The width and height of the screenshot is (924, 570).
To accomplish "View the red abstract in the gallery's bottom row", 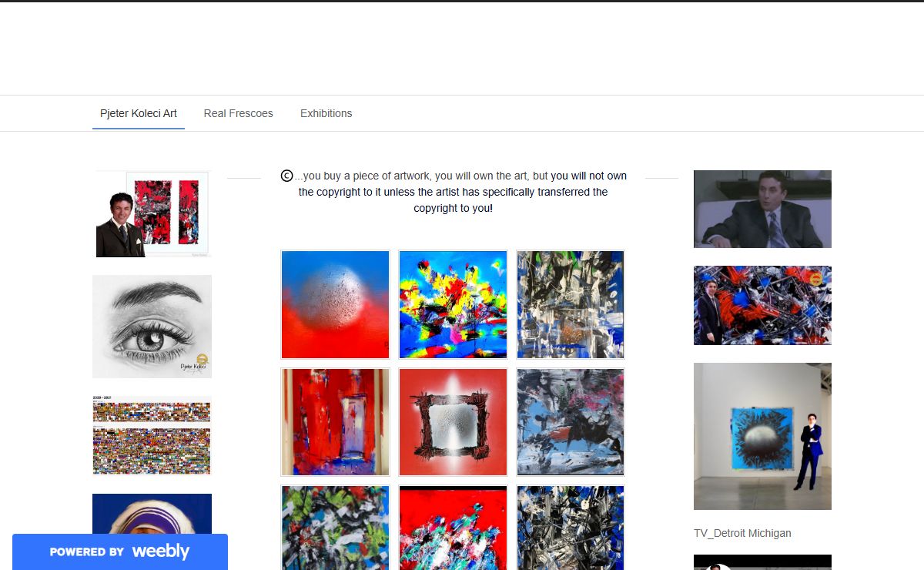I will pos(453,528).
